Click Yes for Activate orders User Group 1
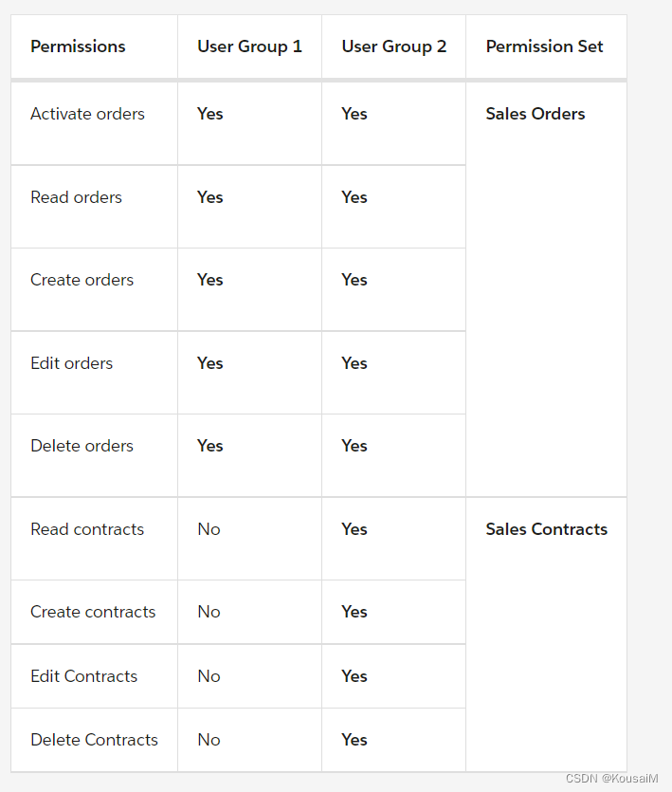672x792 pixels. (x=210, y=114)
